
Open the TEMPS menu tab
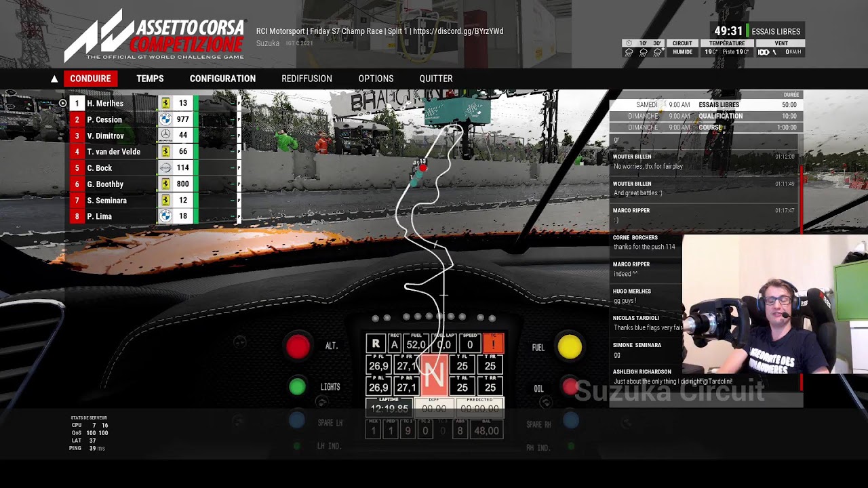click(x=150, y=79)
